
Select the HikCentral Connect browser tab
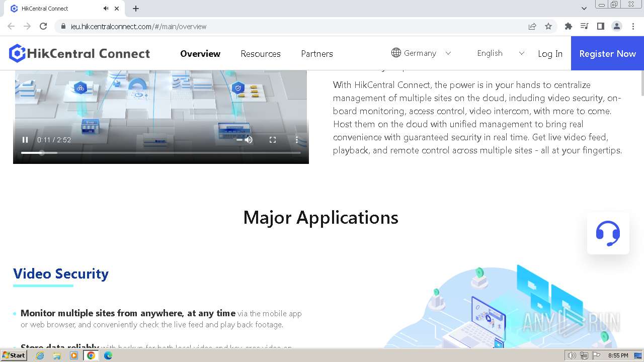click(x=64, y=9)
